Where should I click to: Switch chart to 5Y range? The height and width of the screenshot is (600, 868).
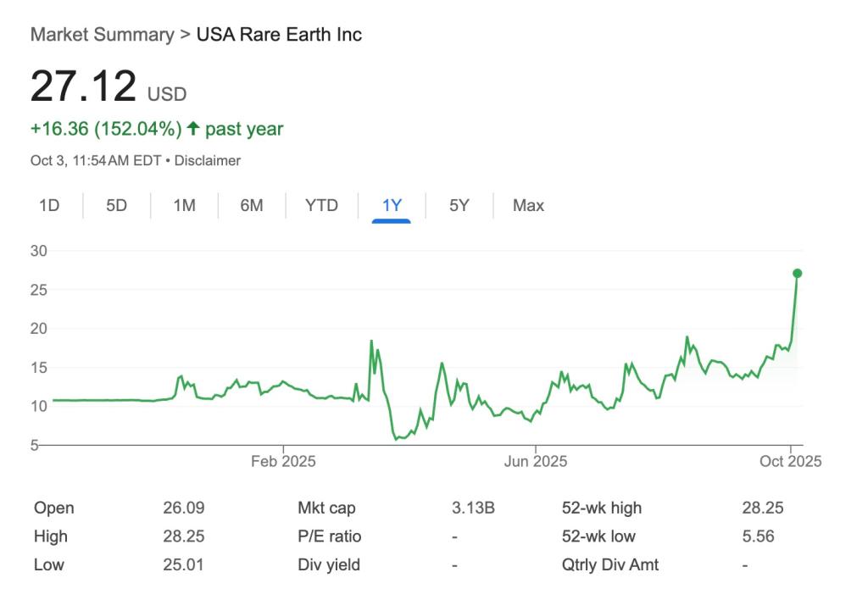click(459, 205)
